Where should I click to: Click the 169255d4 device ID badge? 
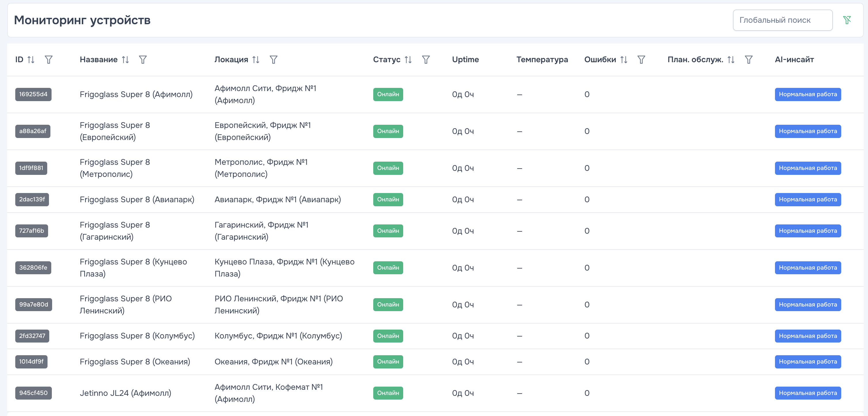tap(33, 94)
